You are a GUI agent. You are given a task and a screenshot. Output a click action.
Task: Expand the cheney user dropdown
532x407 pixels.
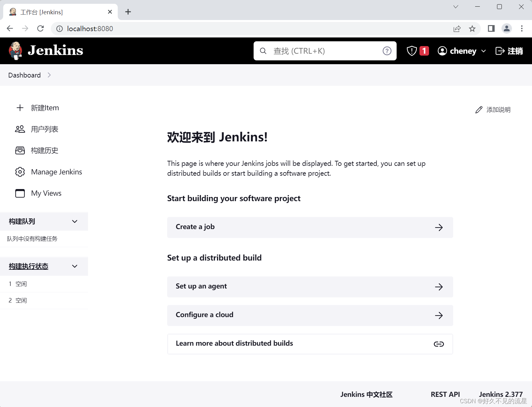[x=484, y=51]
